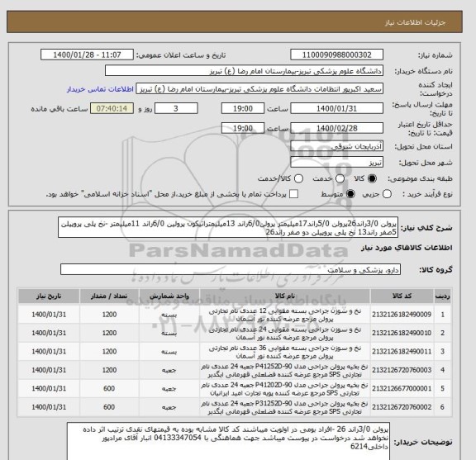Image resolution: width=476 pixels, height=460 pixels.
Task: Click the row 1 product name with 12 عددی
Action: [285, 315]
